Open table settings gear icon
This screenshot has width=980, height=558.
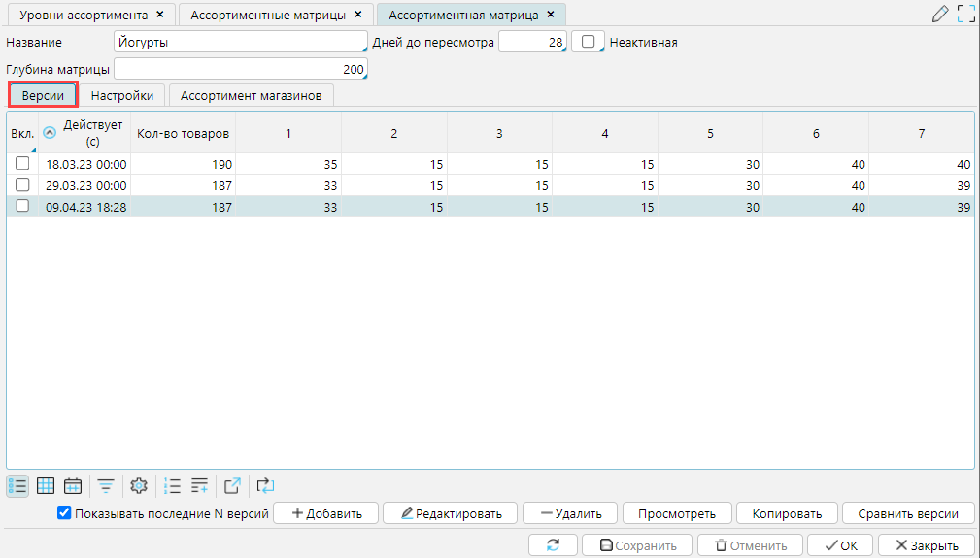[x=139, y=486]
